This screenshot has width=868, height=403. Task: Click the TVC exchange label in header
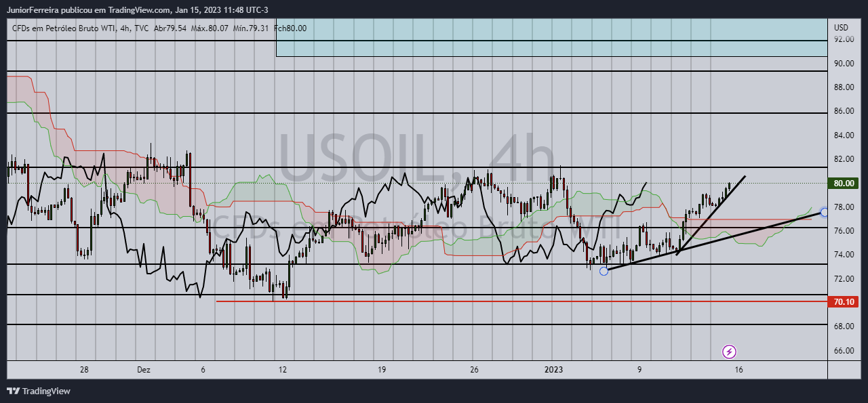(x=140, y=28)
